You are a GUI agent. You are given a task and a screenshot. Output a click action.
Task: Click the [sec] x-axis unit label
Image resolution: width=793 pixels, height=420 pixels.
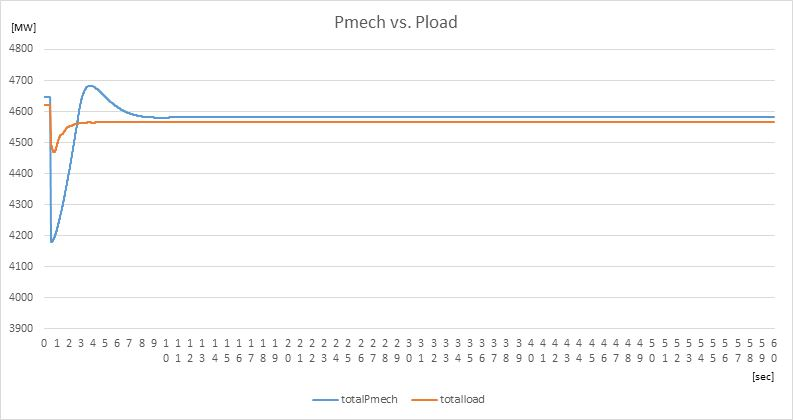tap(763, 376)
